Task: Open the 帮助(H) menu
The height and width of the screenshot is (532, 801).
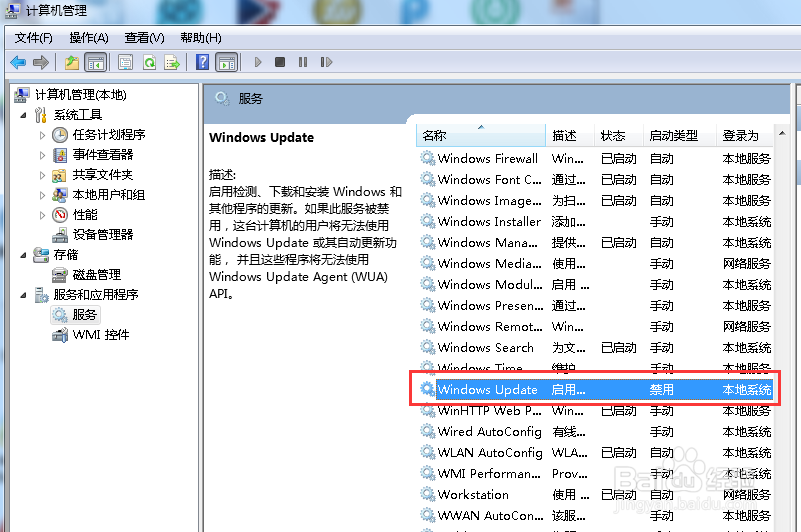Action: (201, 38)
